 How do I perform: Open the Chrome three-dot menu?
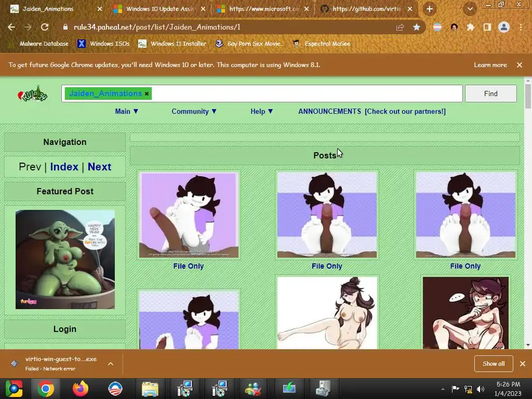tap(521, 27)
